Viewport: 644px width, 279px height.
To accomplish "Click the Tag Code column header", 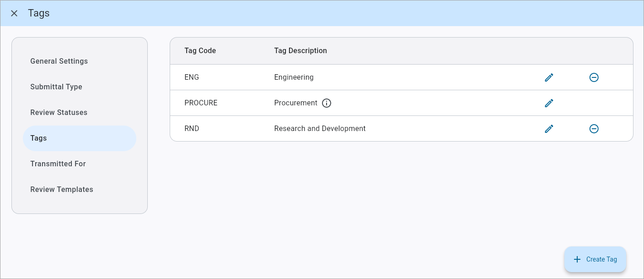I will (200, 50).
